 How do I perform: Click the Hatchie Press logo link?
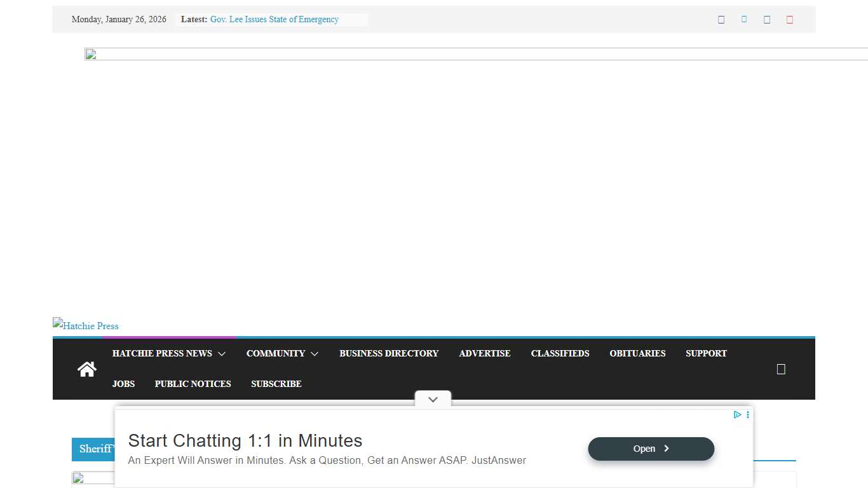[x=86, y=325]
